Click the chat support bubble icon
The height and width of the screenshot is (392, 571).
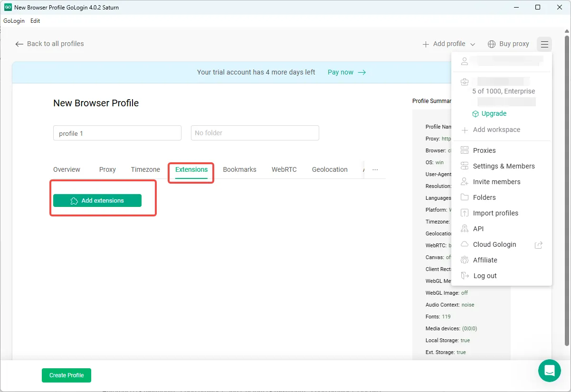point(549,370)
